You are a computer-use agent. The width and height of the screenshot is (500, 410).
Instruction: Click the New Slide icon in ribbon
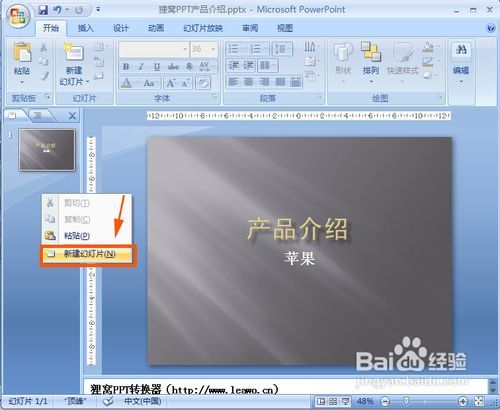[74, 53]
